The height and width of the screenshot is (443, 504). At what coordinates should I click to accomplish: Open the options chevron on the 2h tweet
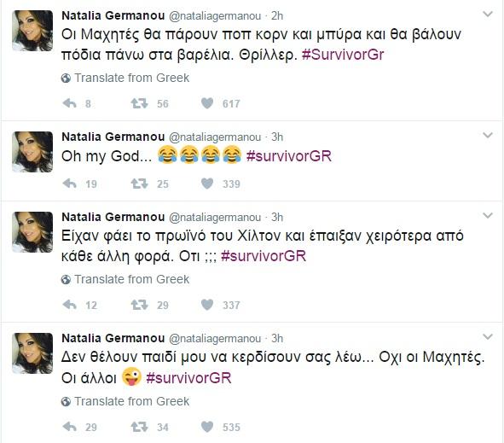point(488,14)
